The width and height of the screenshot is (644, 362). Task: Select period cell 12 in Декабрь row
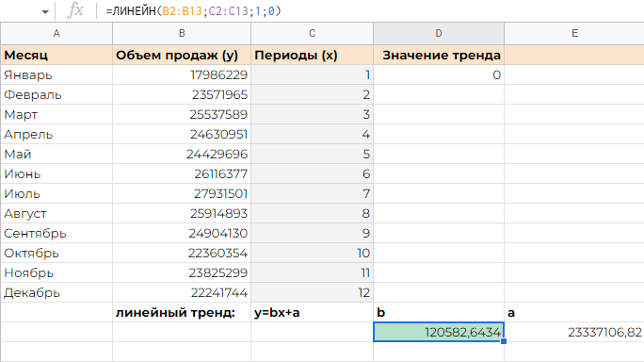[313, 292]
